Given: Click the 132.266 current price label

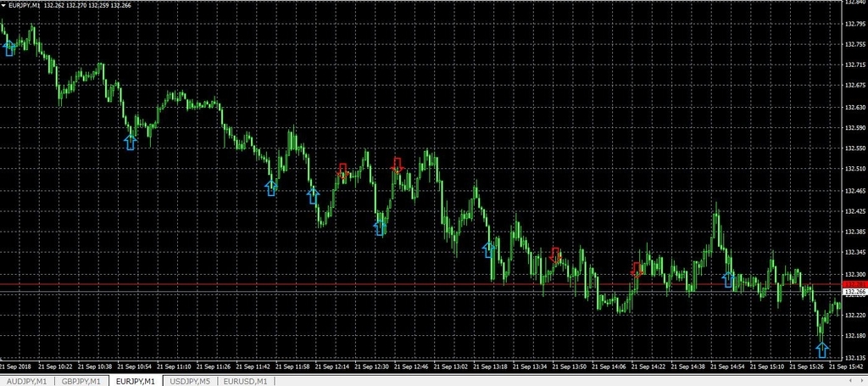Looking at the screenshot, I should coord(854,292).
